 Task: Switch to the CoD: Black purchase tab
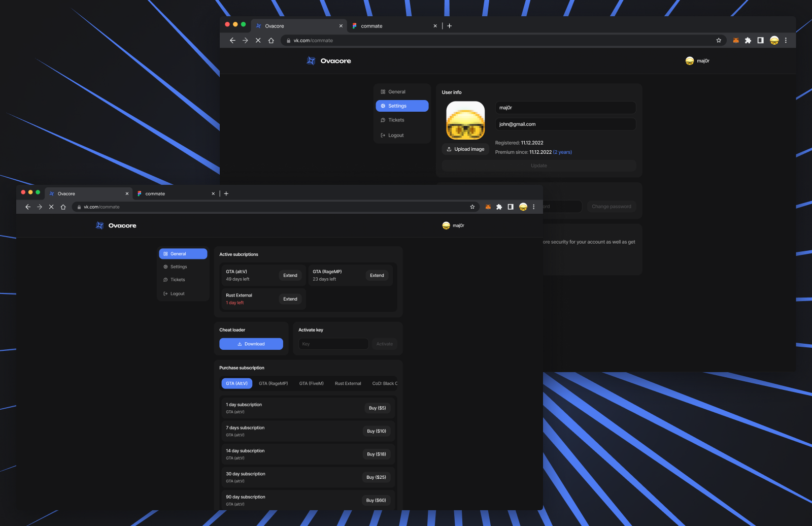385,383
